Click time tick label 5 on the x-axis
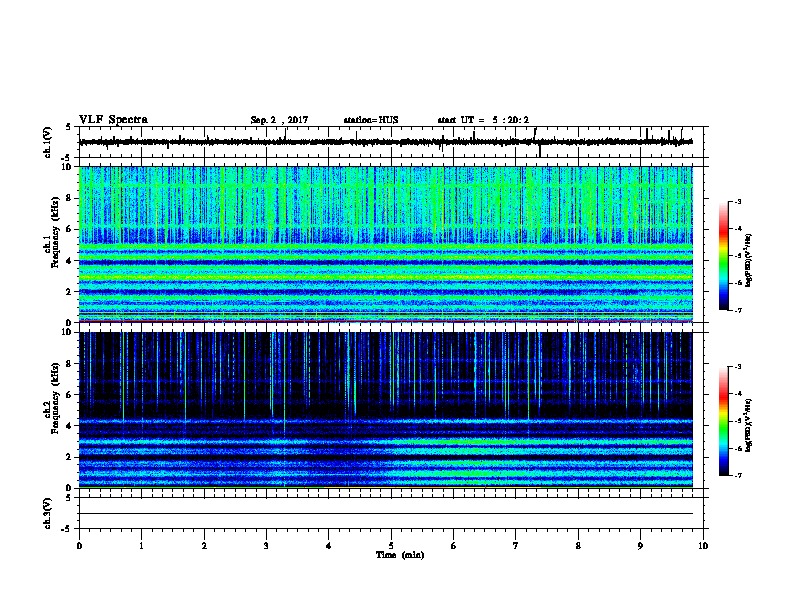Viewport: 792px width, 612px height. click(x=391, y=546)
